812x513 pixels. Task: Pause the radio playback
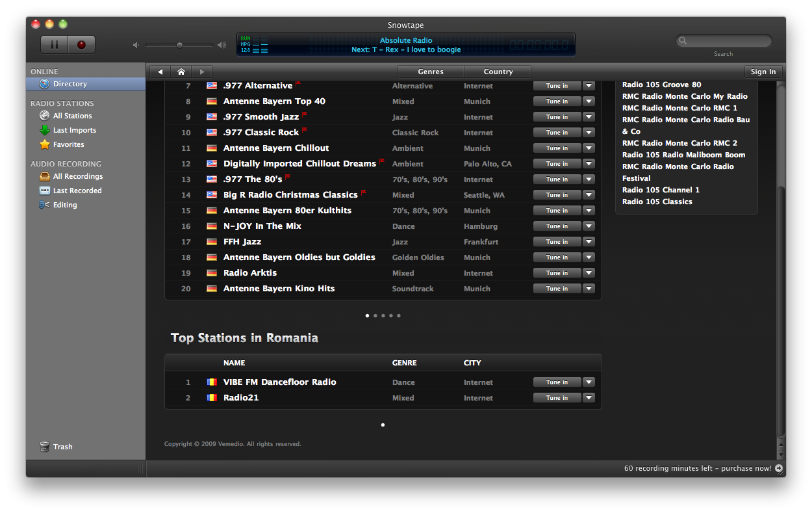point(55,45)
